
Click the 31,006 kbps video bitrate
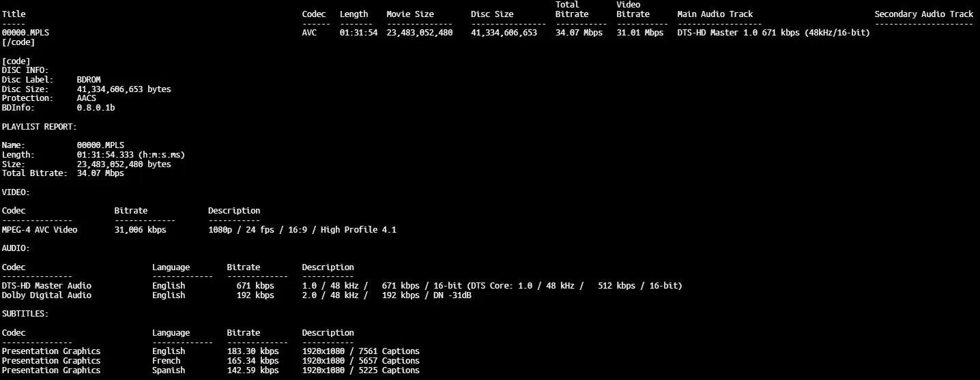coord(140,230)
